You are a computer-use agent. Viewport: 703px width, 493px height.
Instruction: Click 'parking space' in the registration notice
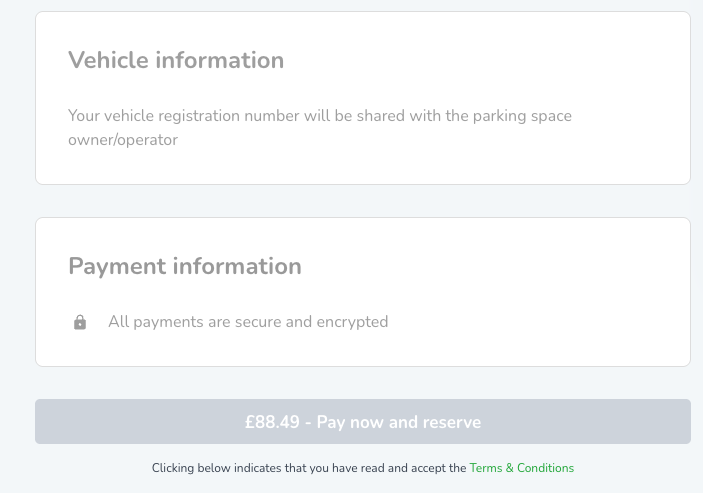point(522,116)
